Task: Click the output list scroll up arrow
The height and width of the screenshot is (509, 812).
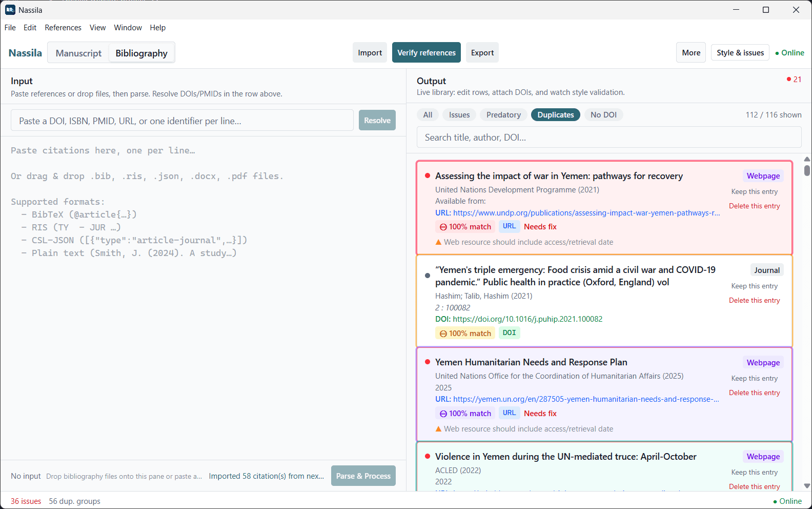Action: [807, 159]
